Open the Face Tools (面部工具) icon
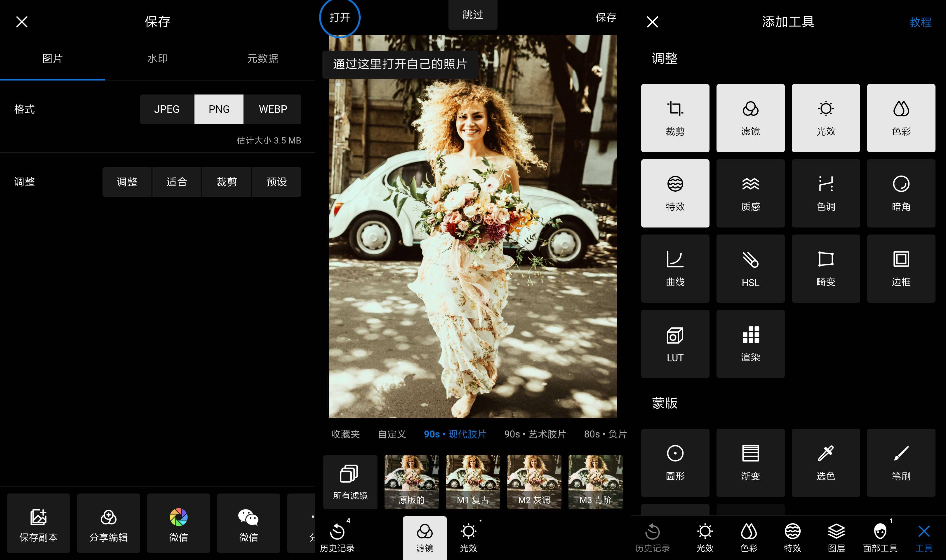This screenshot has width=946, height=560. click(880, 538)
